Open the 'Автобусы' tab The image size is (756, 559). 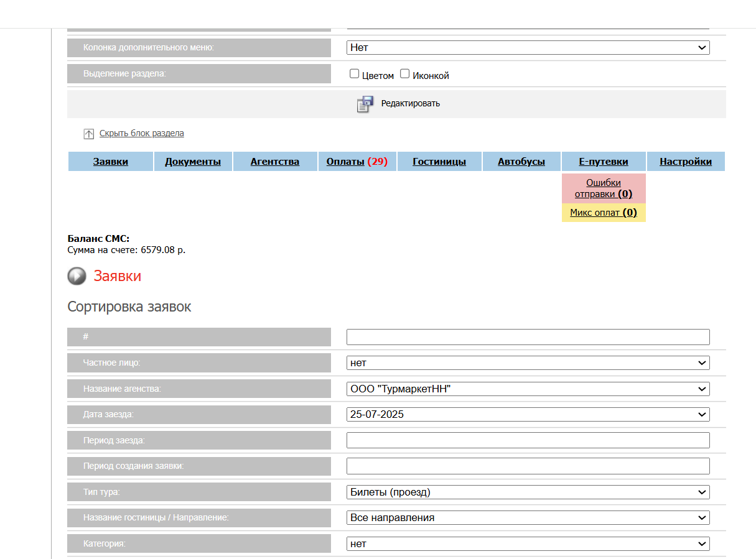pos(521,162)
